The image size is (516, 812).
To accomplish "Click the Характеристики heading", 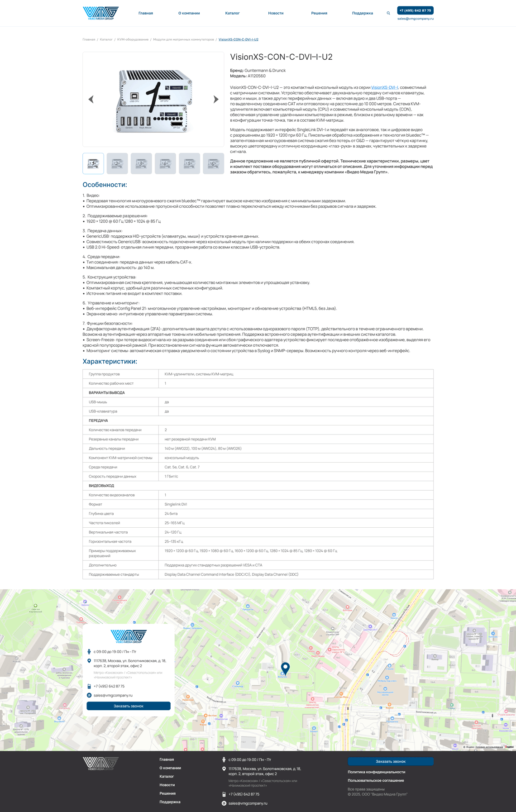I will 110,361.
